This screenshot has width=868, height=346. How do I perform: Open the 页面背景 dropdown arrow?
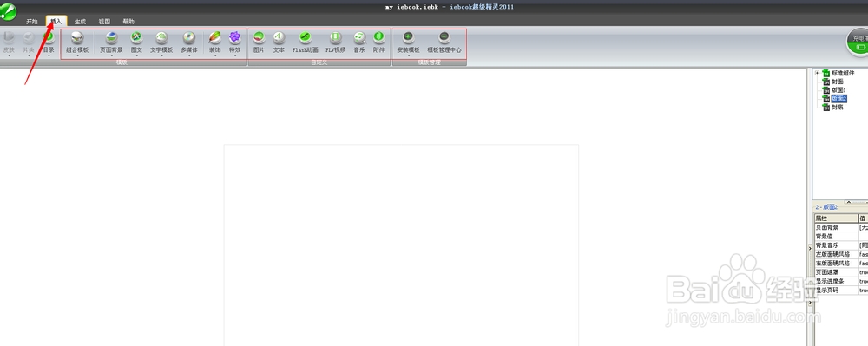click(x=111, y=55)
